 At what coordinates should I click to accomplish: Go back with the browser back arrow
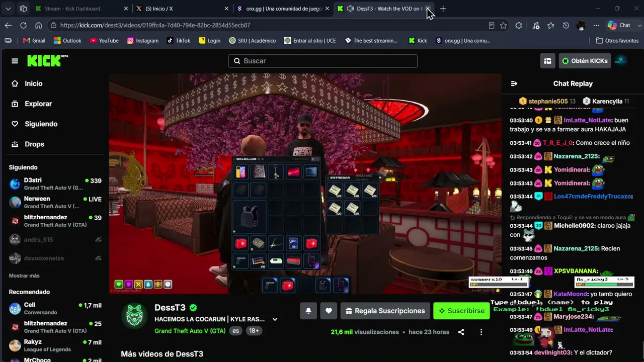[8, 25]
